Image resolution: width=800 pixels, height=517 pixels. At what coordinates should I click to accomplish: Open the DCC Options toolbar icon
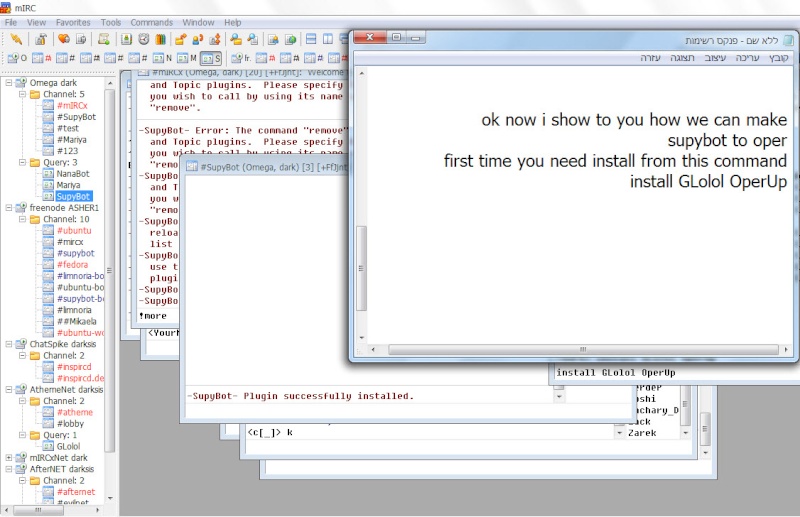point(215,39)
